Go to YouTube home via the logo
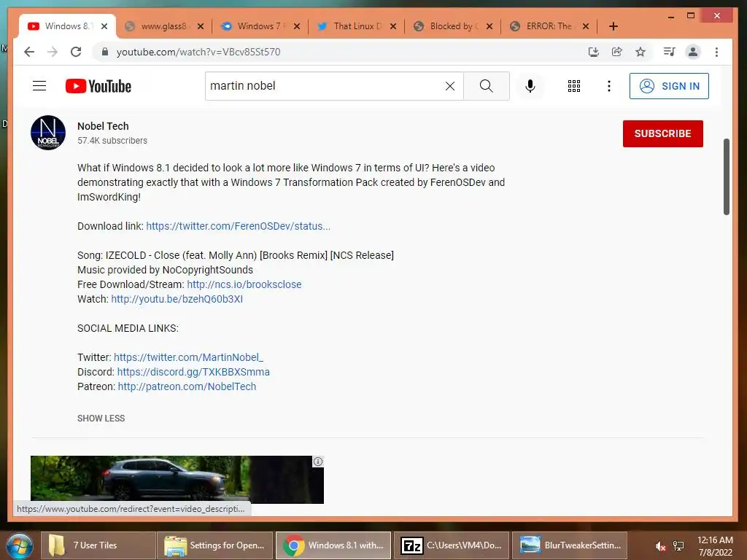The image size is (747, 560). pyautogui.click(x=98, y=86)
